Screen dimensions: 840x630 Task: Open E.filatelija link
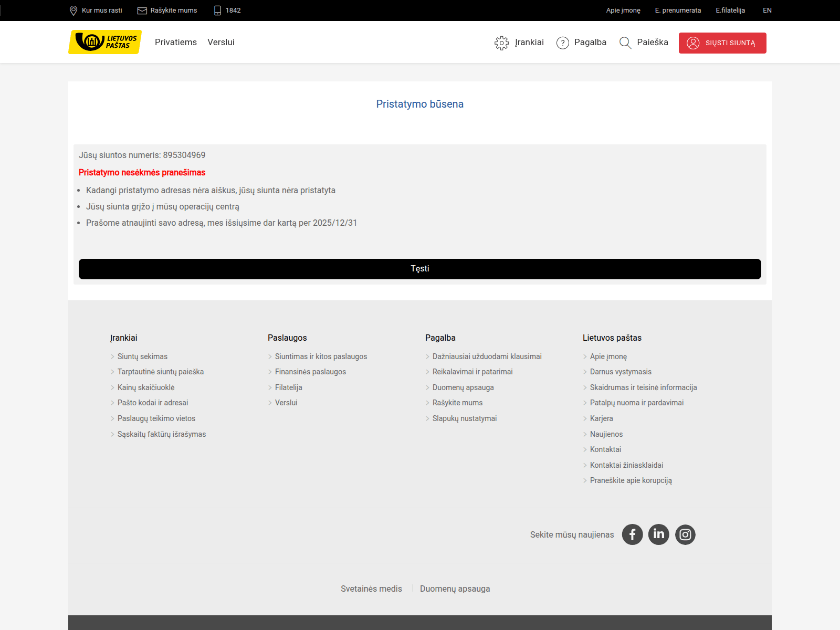[x=730, y=10]
